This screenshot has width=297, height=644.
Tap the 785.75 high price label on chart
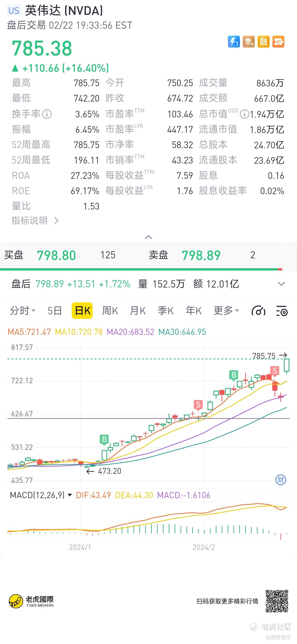pyautogui.click(x=264, y=355)
